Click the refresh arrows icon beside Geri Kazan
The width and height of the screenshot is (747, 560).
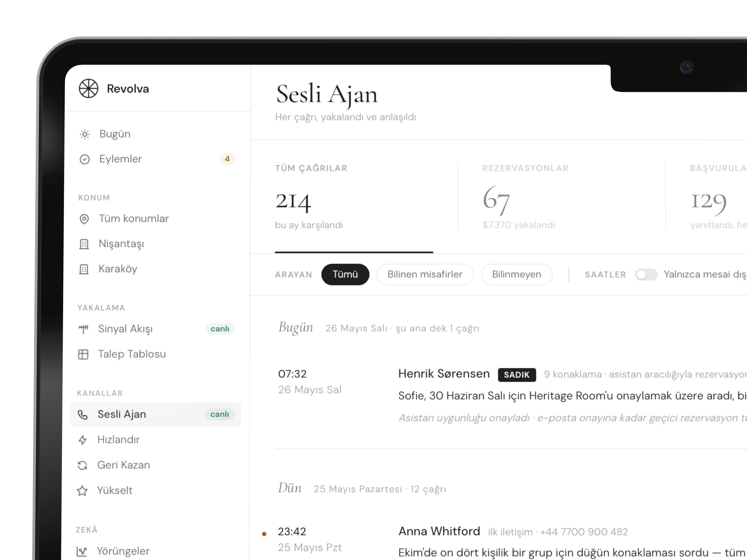(x=82, y=465)
